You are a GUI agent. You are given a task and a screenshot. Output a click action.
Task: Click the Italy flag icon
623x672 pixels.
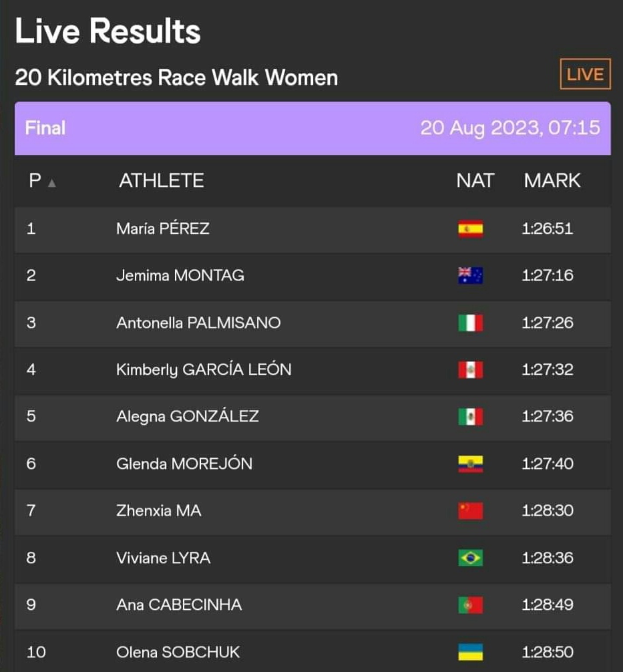470,323
